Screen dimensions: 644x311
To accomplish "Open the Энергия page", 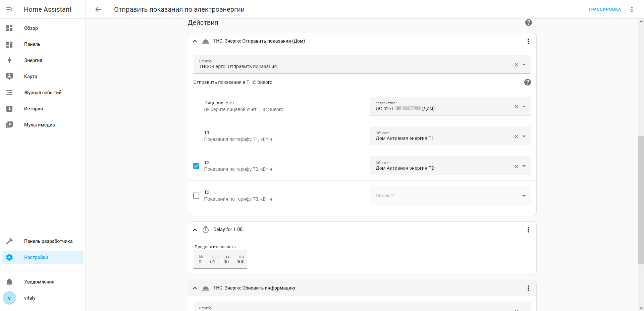I will coord(43,60).
